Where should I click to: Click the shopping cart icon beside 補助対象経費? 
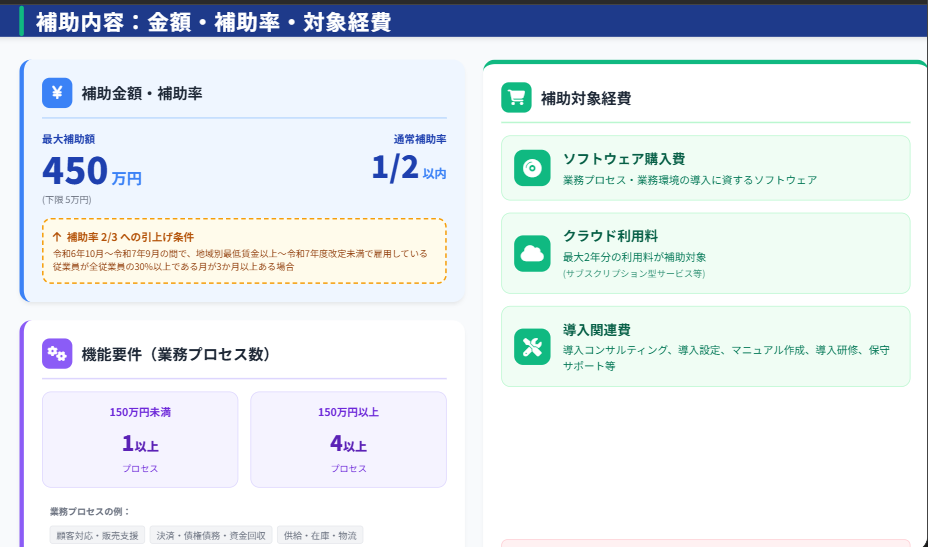click(516, 97)
